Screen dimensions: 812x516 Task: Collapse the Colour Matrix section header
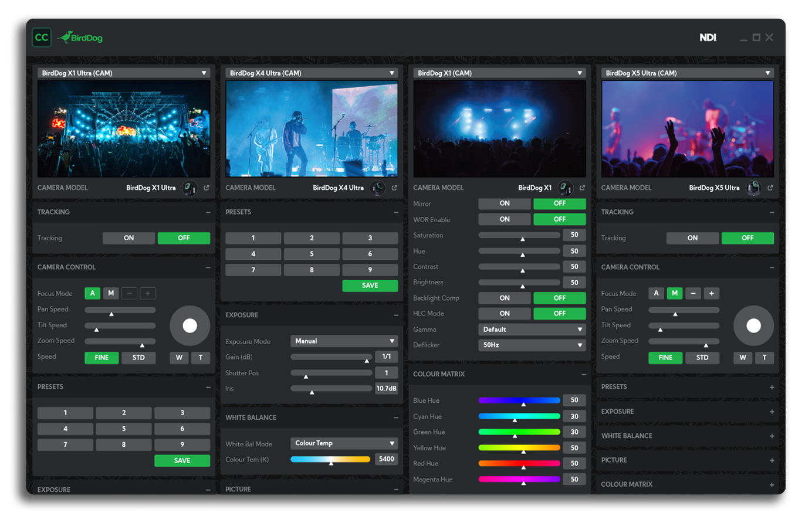coord(584,374)
